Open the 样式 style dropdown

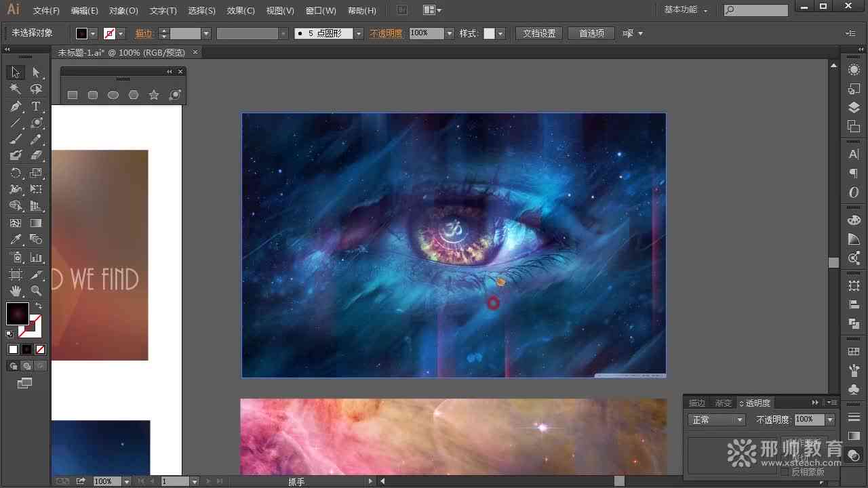[500, 33]
